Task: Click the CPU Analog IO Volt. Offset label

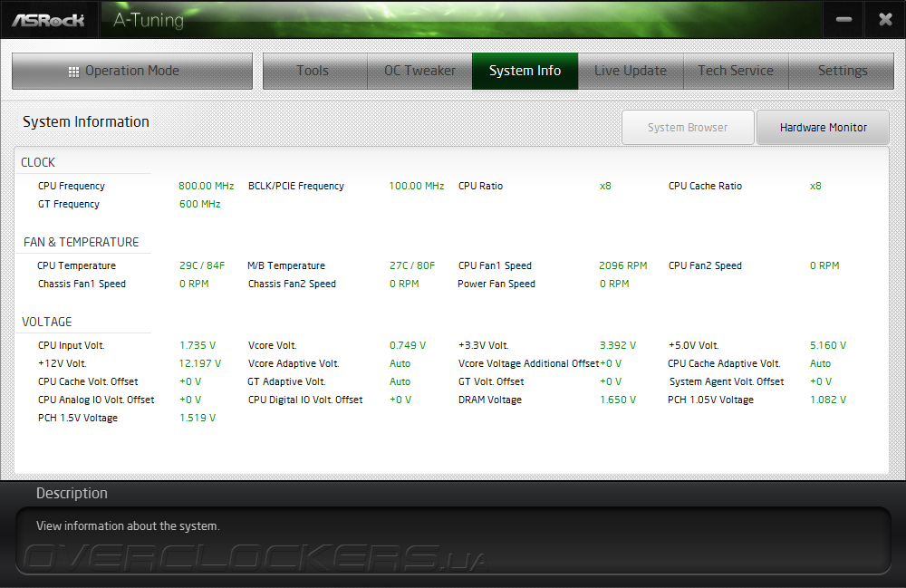Action: point(96,400)
